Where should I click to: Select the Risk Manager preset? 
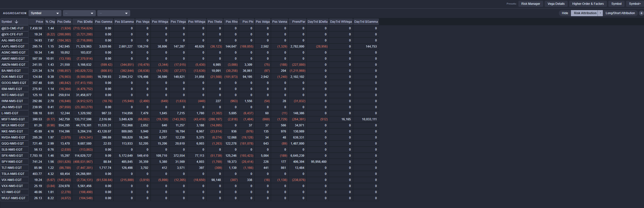[531, 4]
